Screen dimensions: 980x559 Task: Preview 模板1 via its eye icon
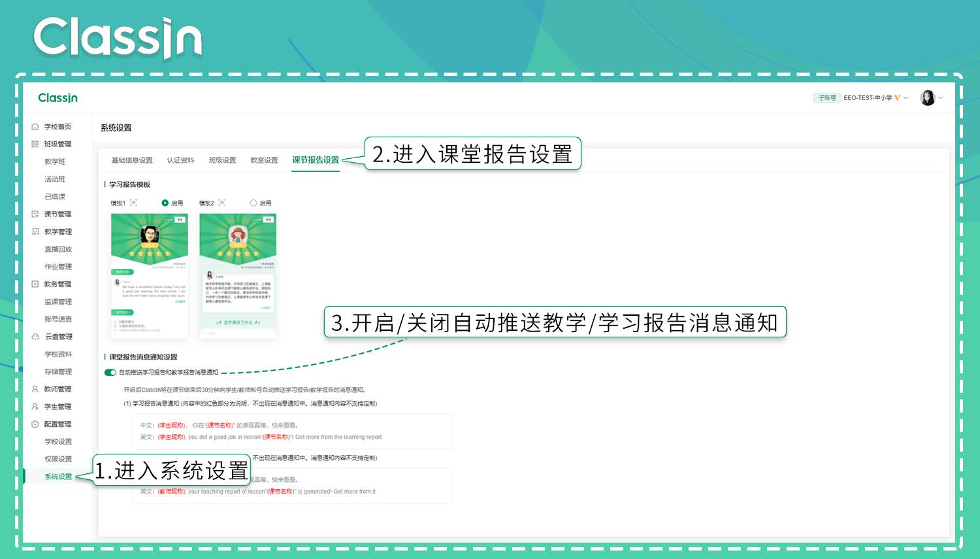coord(134,203)
